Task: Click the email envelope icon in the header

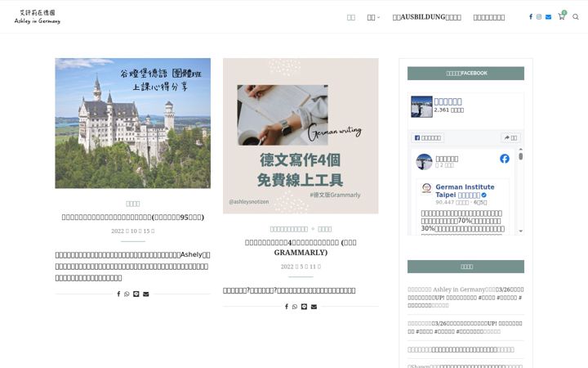Action: (548, 17)
